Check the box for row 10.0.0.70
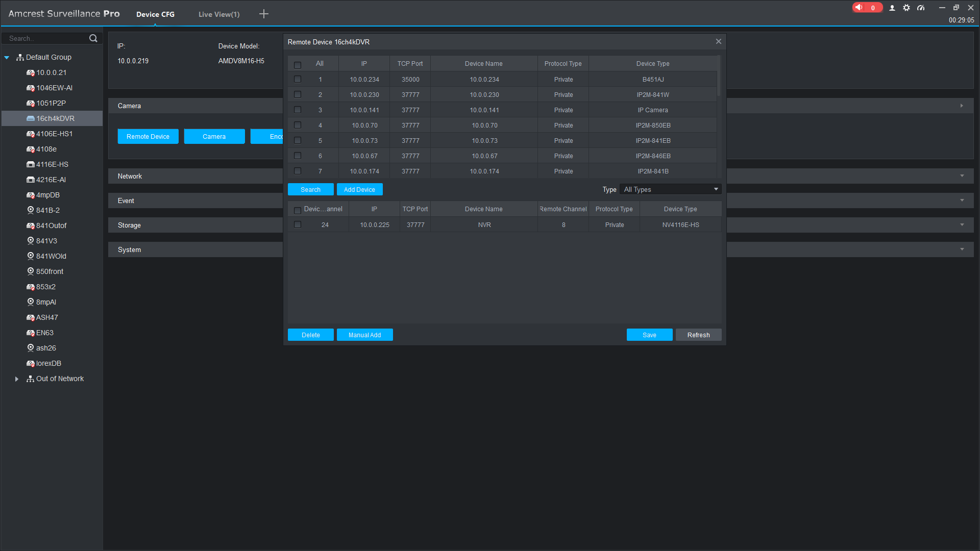Viewport: 980px width, 551px height. [298, 125]
